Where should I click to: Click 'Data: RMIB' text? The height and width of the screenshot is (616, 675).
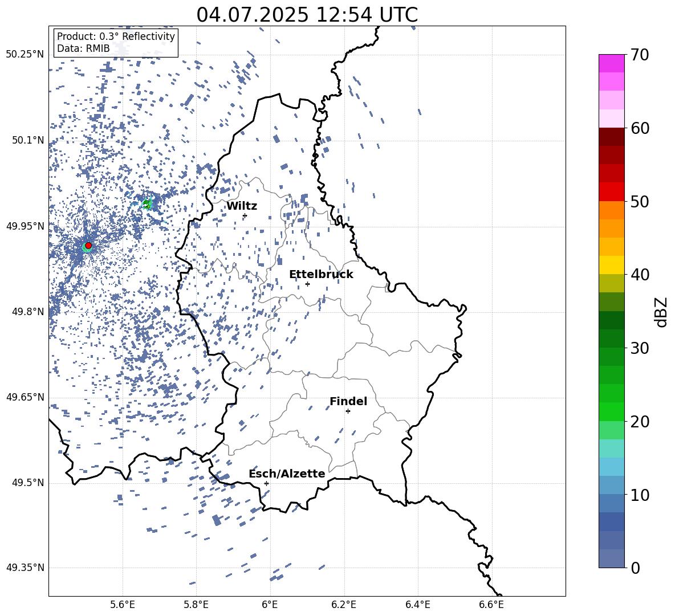83,48
